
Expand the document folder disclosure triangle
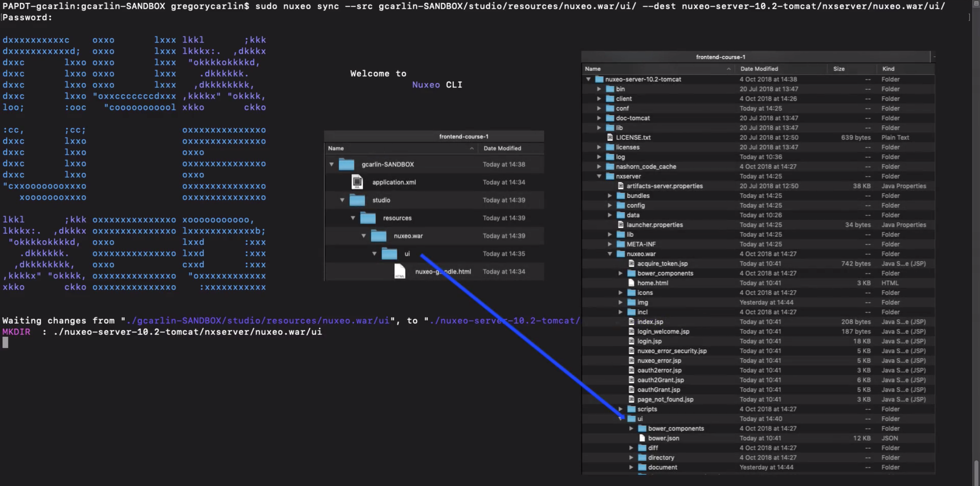tap(631, 467)
